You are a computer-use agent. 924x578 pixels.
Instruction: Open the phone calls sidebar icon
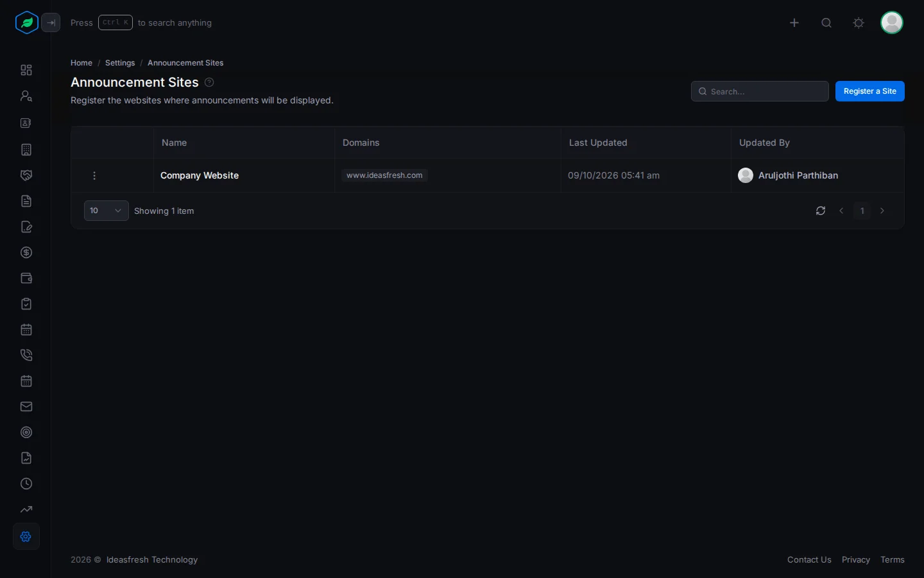coord(26,355)
